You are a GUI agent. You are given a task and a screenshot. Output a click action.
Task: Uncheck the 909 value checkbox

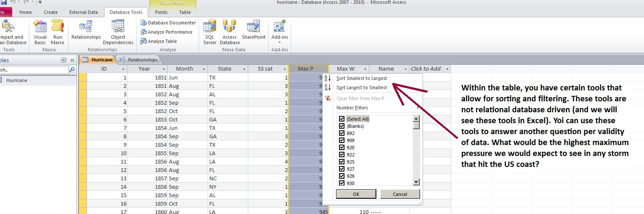tap(342, 140)
